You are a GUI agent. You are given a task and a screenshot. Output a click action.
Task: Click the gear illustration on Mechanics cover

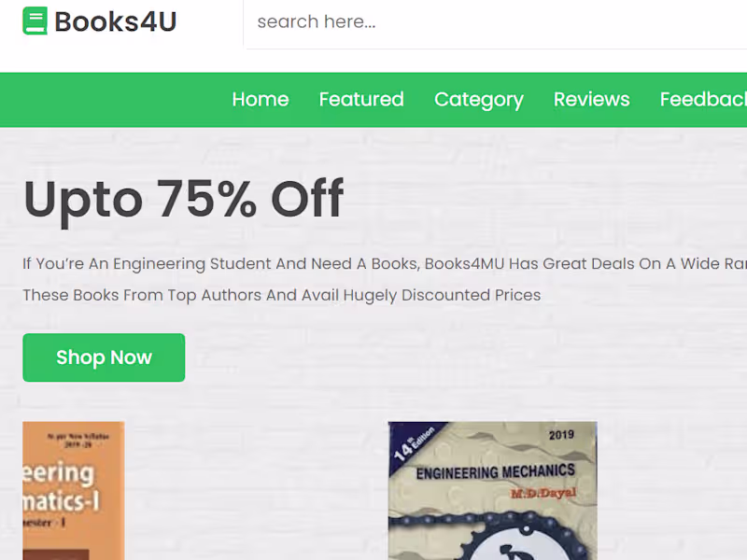click(490, 537)
